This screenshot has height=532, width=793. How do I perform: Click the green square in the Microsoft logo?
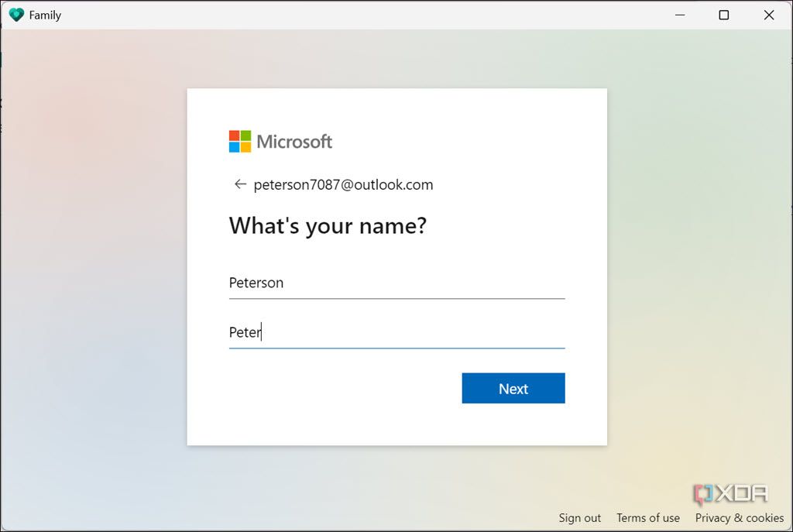[x=247, y=135]
